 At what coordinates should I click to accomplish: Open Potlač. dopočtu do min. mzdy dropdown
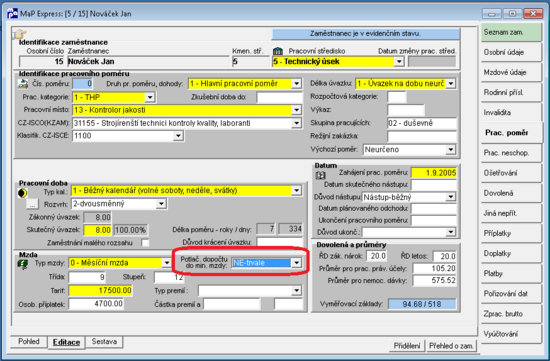[x=296, y=263]
